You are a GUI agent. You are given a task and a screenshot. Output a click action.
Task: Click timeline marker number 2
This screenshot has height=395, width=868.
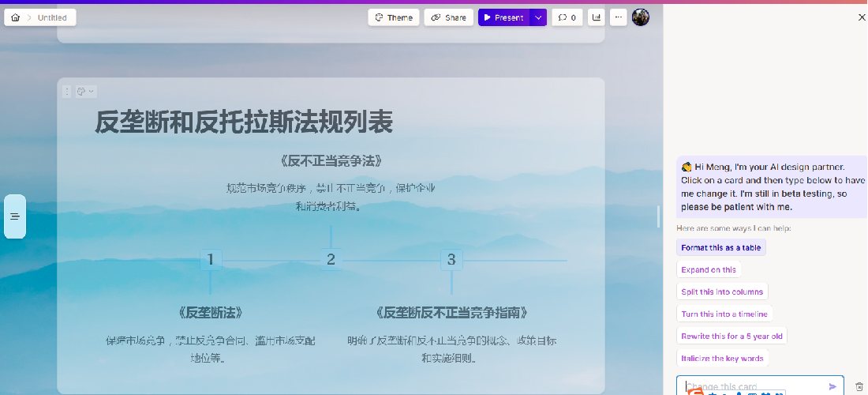(331, 259)
